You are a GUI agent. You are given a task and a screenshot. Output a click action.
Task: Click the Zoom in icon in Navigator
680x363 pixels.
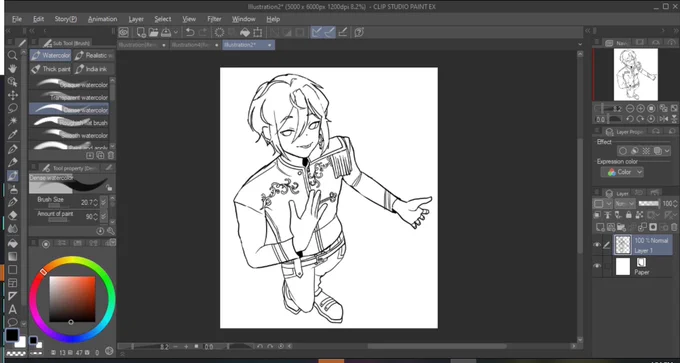641,108
